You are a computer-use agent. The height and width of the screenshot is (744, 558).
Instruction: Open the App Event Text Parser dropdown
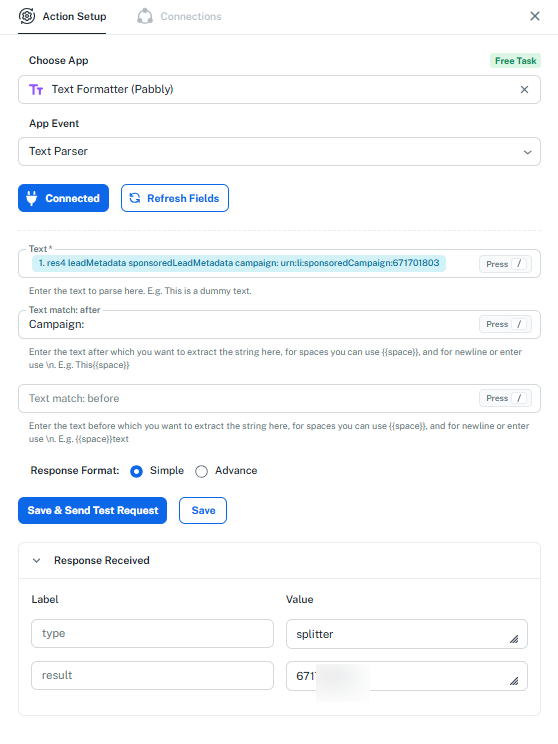pyautogui.click(x=279, y=152)
